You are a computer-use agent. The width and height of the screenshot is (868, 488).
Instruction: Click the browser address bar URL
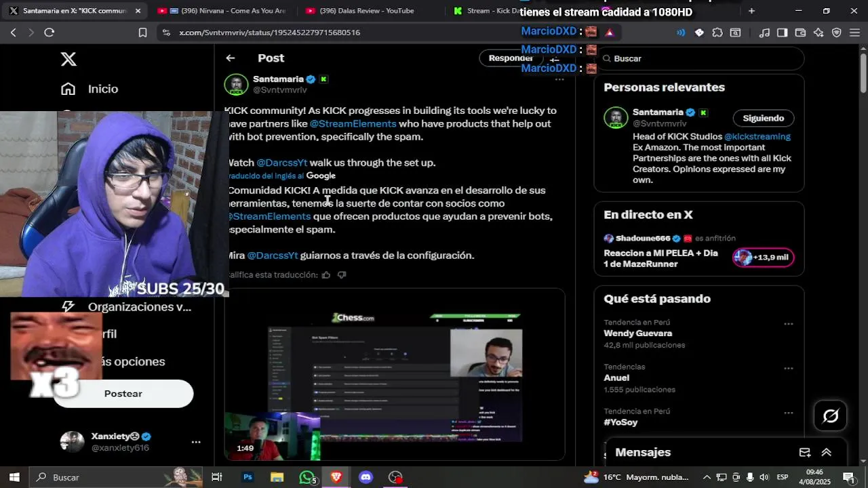click(x=269, y=32)
